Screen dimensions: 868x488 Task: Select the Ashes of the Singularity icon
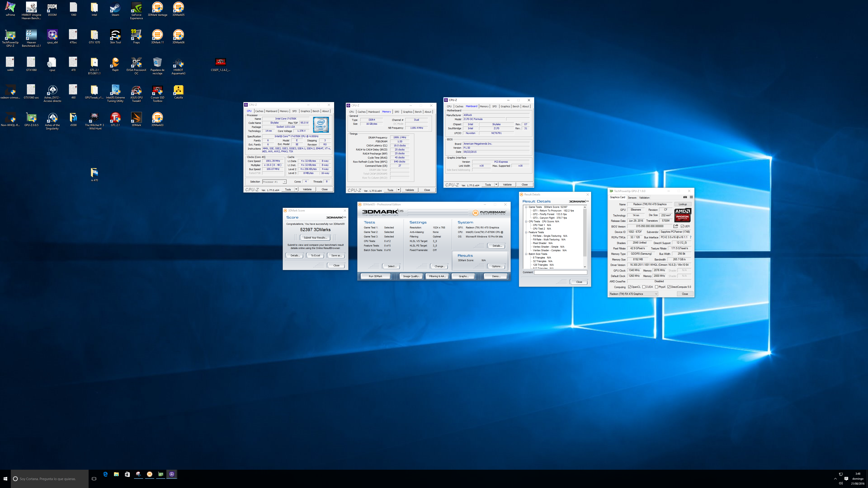coord(52,121)
